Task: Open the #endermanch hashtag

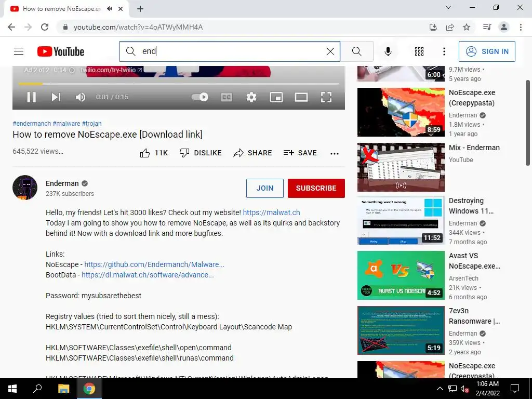Action: [x=32, y=124]
